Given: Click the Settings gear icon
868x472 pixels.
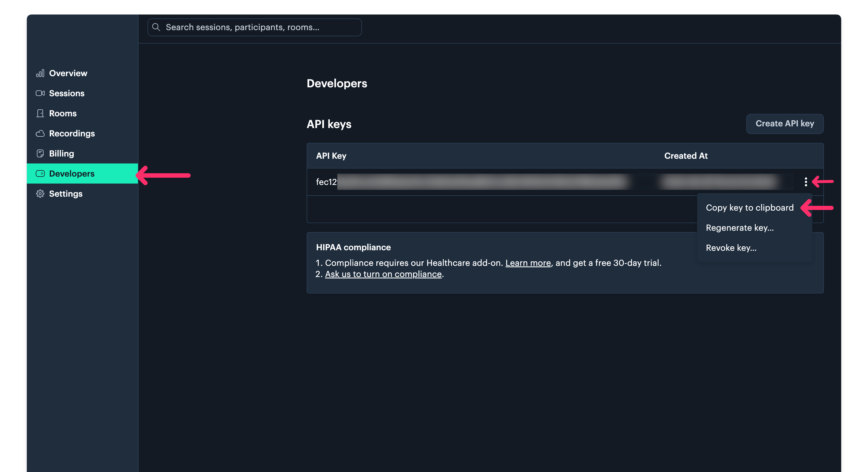Looking at the screenshot, I should coord(40,194).
